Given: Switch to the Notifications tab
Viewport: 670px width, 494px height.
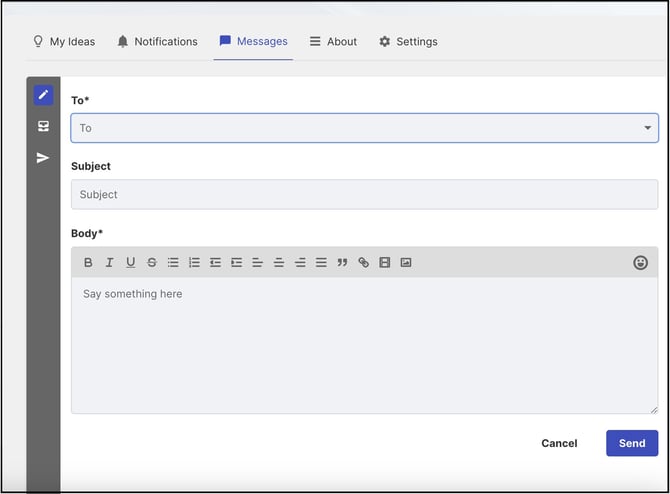Looking at the screenshot, I should coord(157,41).
